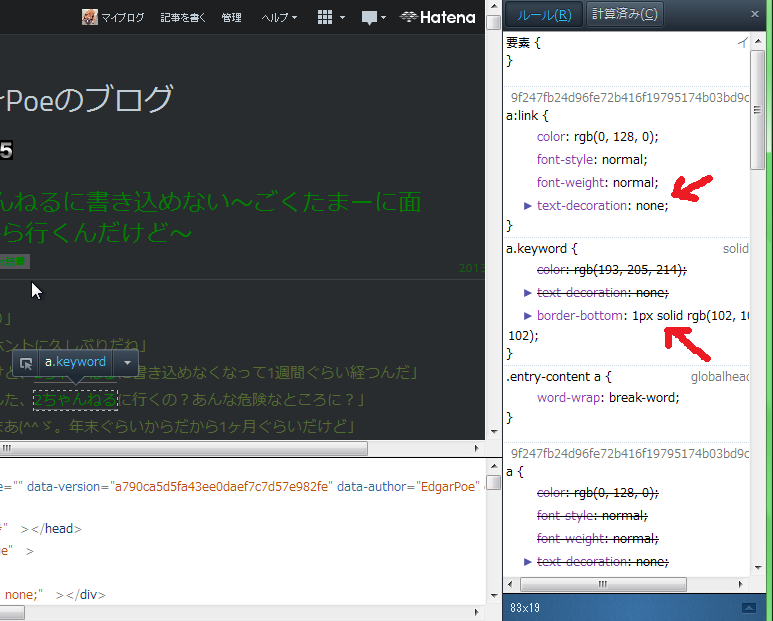Image resolution: width=773 pixels, height=621 pixels.
Task: Click the page horizontal scrollbar right arrow
Action: click(476, 448)
